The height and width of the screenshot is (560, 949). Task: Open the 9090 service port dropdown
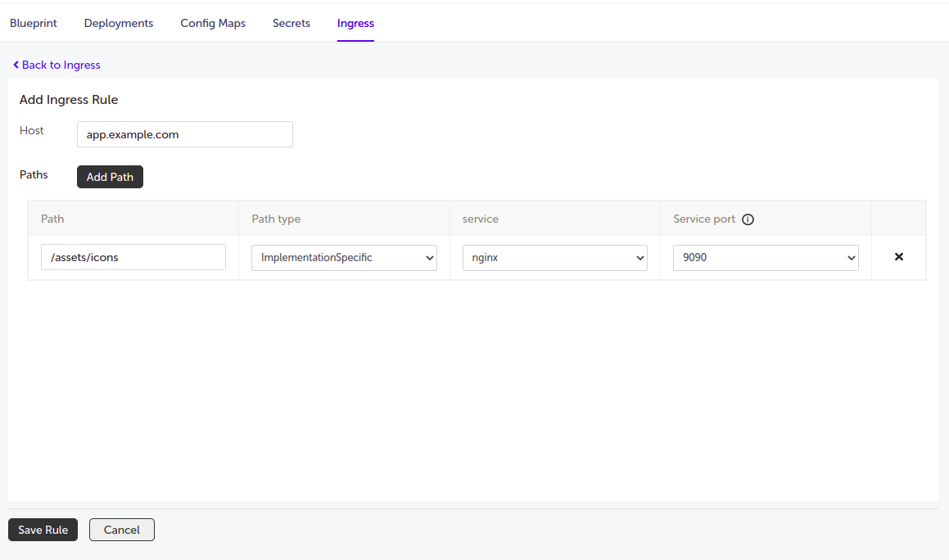pos(766,258)
